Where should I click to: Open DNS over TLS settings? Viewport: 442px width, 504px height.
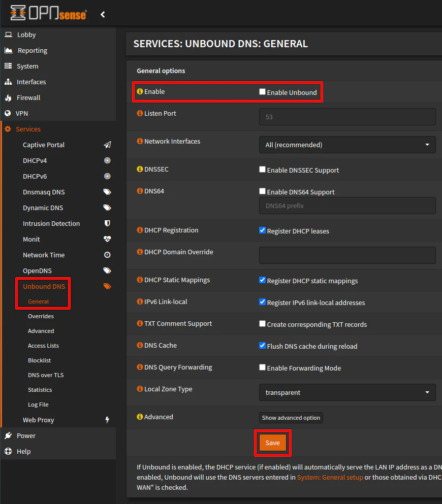coord(46,375)
